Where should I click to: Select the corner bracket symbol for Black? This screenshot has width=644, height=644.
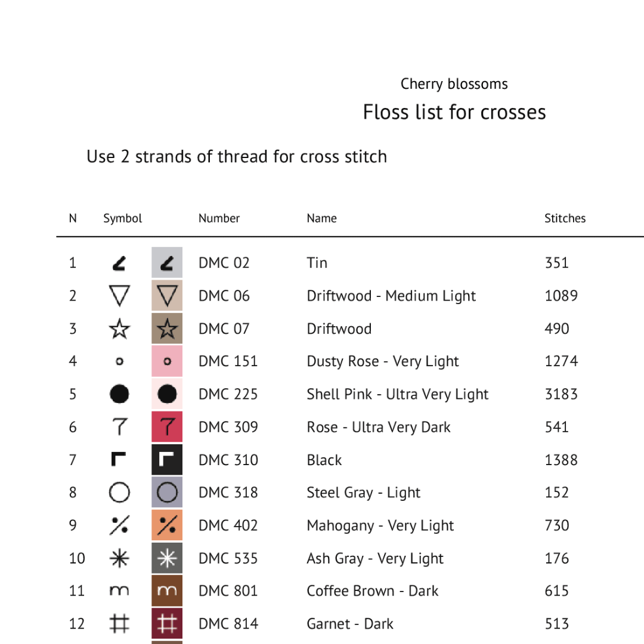coord(118,459)
